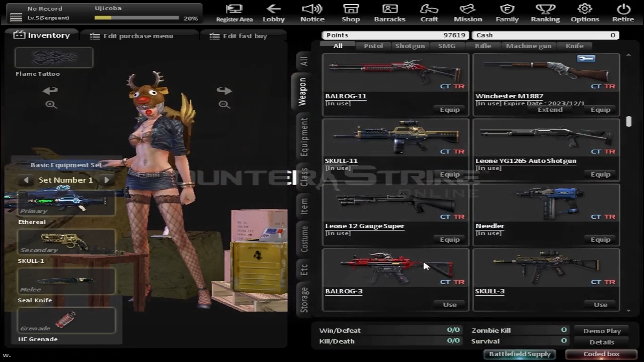
Task: Open the Craft icon
Action: click(429, 13)
